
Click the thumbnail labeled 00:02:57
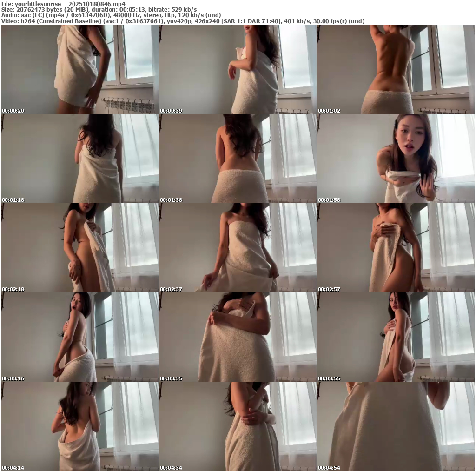point(396,248)
